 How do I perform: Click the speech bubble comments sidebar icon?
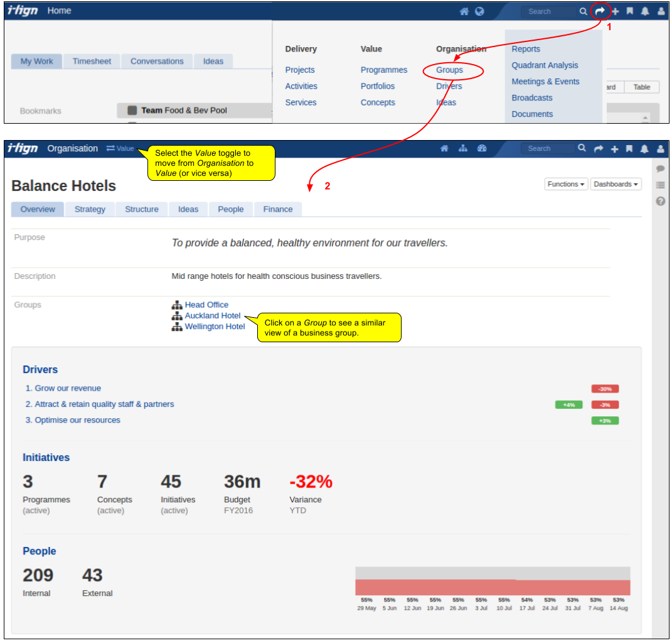(x=660, y=169)
